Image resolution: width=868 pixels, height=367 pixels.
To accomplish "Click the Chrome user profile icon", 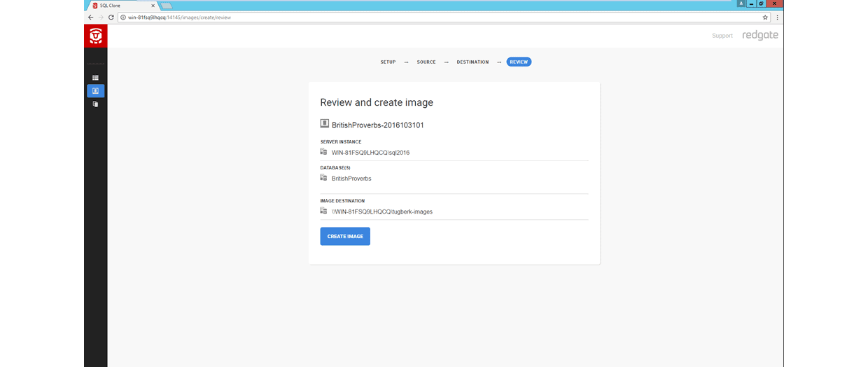I will tap(741, 4).
